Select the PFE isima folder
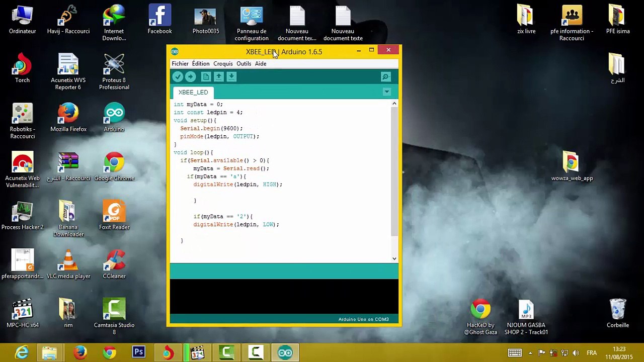The height and width of the screenshot is (362, 644). 618,20
